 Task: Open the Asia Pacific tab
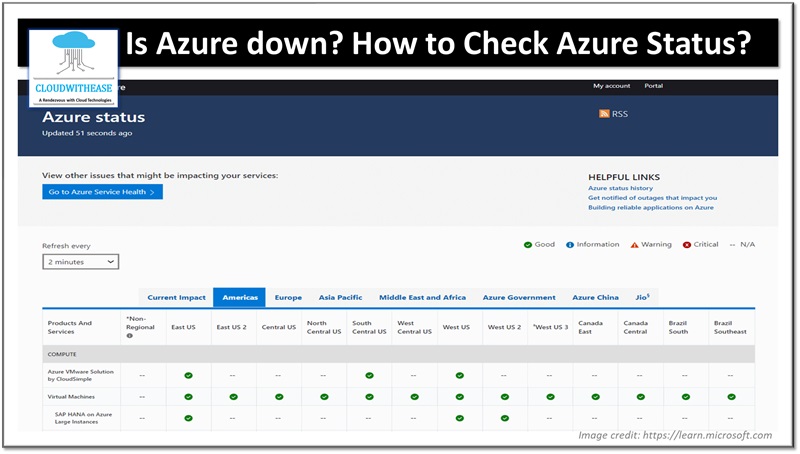click(340, 297)
